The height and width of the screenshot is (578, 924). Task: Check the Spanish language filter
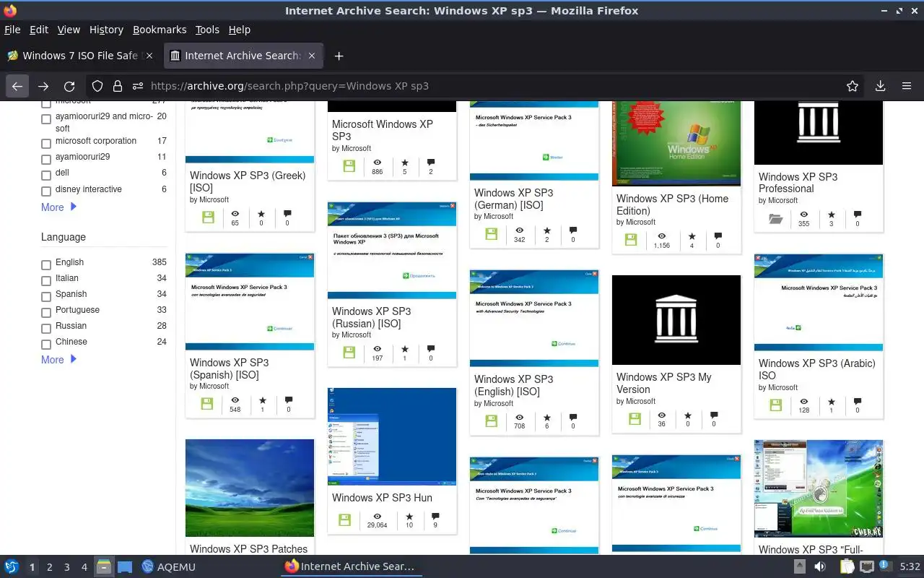tap(46, 297)
